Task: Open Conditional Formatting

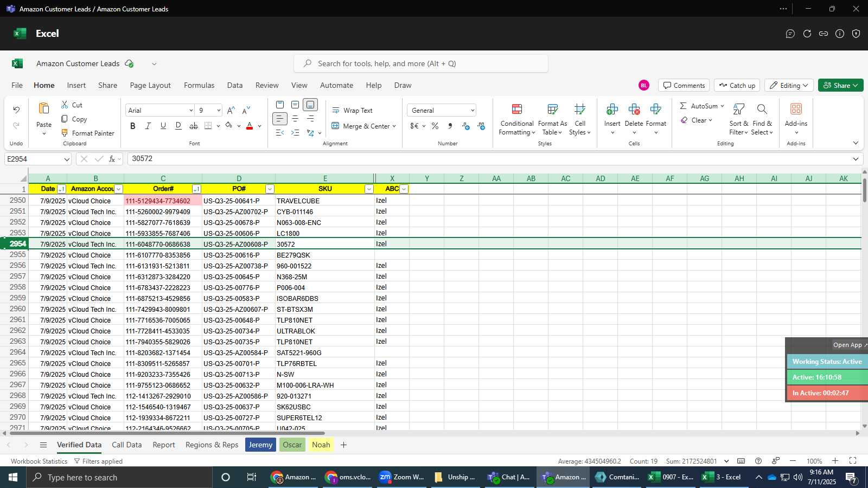Action: (517, 120)
